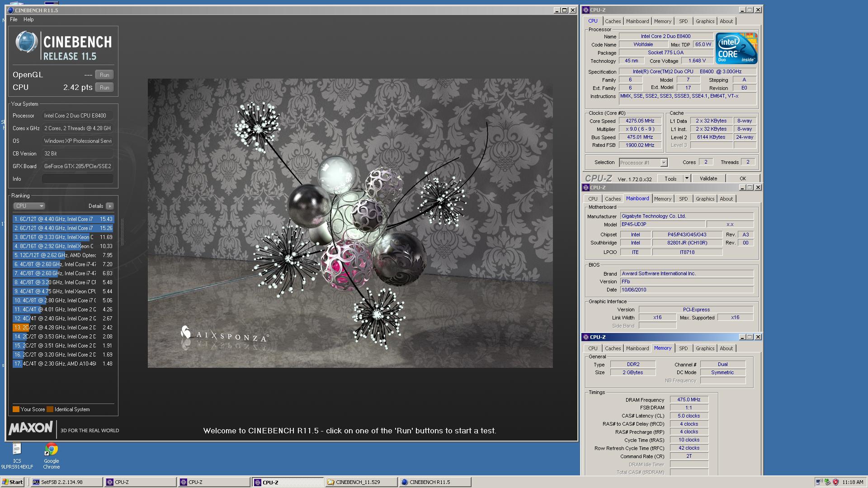
Task: Open CINEBENCH_11.529 folder from taskbar
Action: tap(361, 482)
